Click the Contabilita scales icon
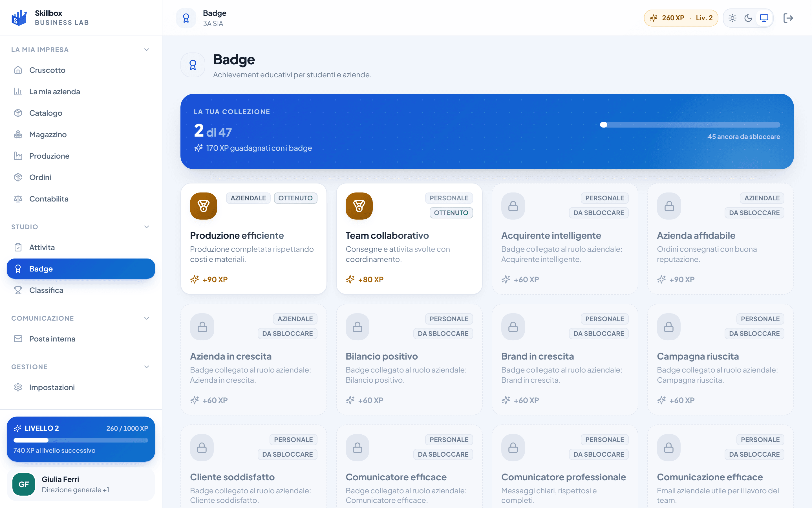812x508 pixels. click(x=18, y=199)
